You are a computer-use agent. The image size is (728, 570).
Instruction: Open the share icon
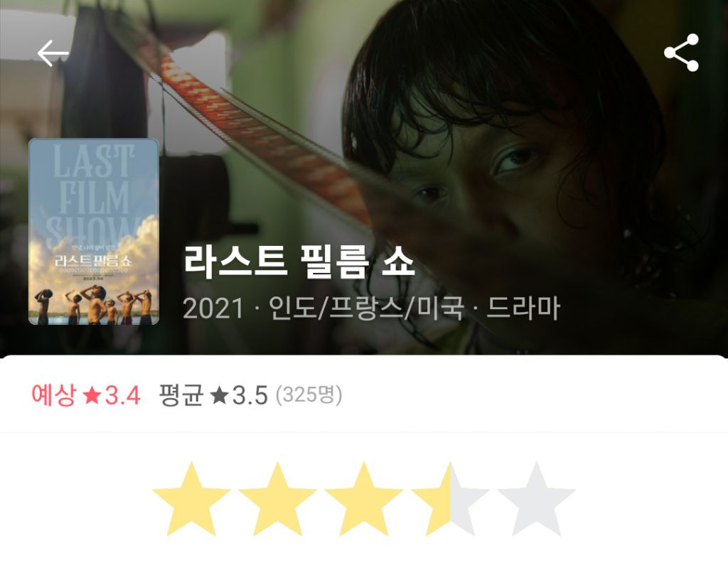681,53
